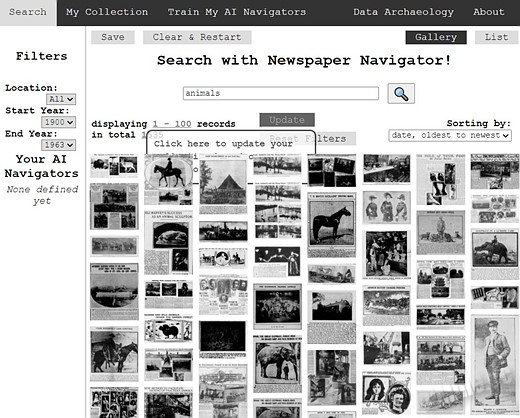Click the Save button
Screen dimensions: 520x418
click(113, 37)
